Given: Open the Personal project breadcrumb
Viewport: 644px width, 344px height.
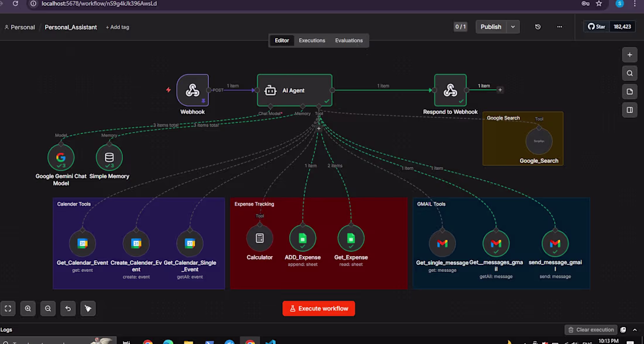Looking at the screenshot, I should 19,27.
